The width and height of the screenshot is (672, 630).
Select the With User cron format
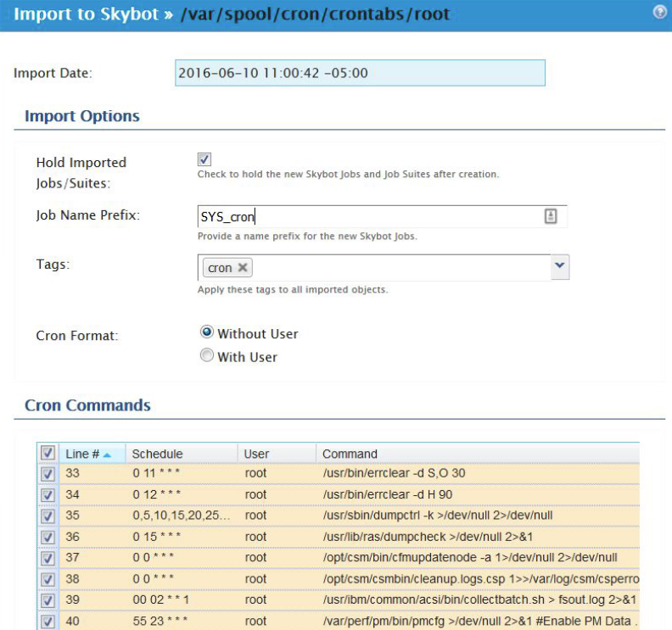tap(206, 355)
